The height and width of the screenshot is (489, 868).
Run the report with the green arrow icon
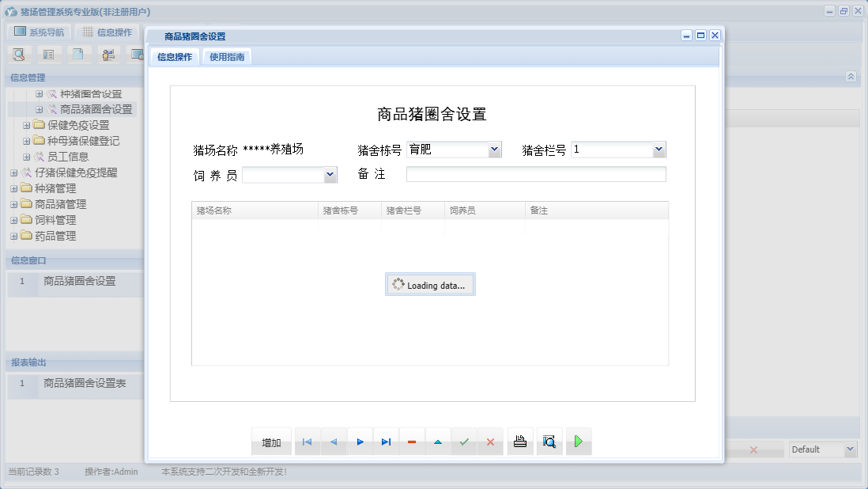tap(578, 442)
